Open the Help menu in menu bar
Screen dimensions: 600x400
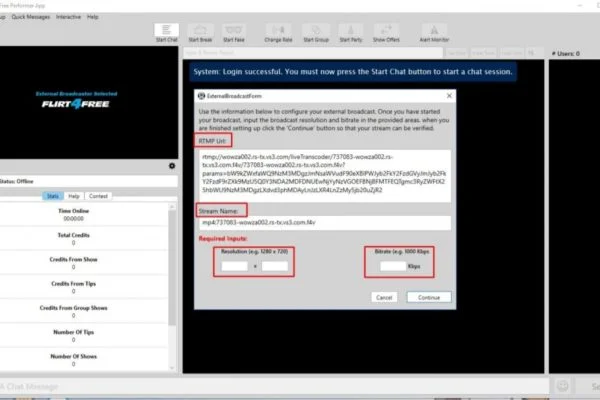click(x=93, y=17)
